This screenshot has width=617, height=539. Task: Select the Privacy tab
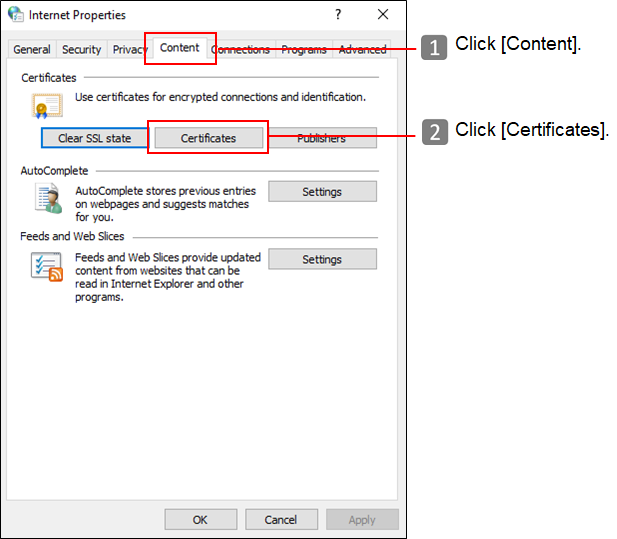point(129,50)
